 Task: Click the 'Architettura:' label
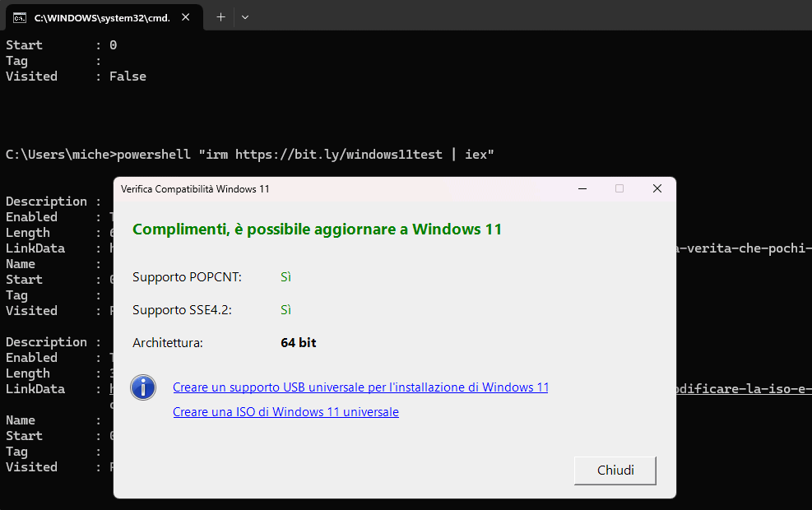167,343
